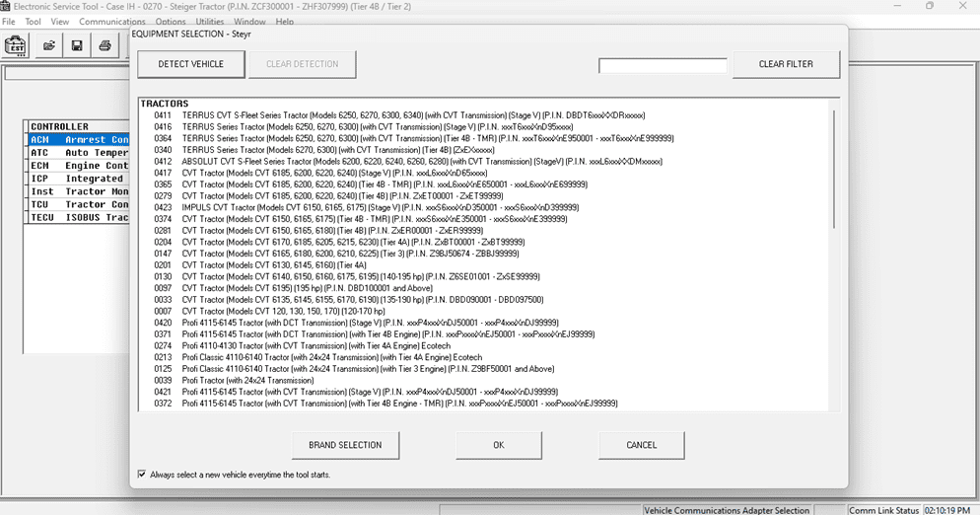Select Inst Tractor Monitor controller row
The image size is (980, 515).
pos(79,191)
